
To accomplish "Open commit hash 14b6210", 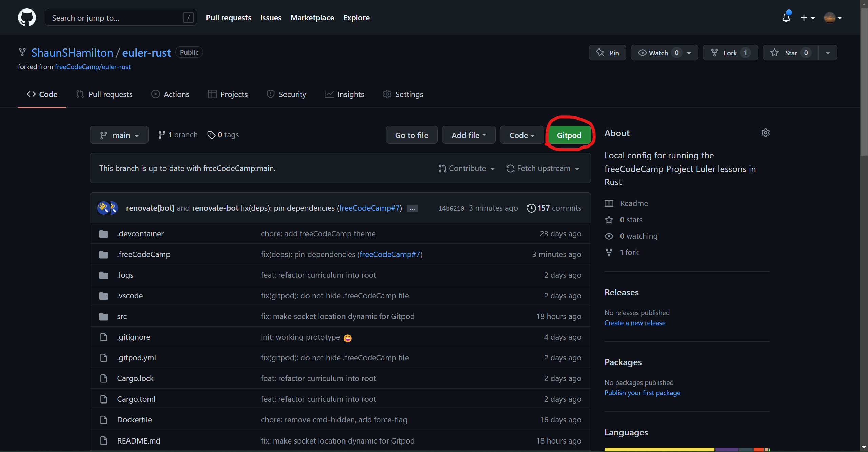I will click(451, 208).
